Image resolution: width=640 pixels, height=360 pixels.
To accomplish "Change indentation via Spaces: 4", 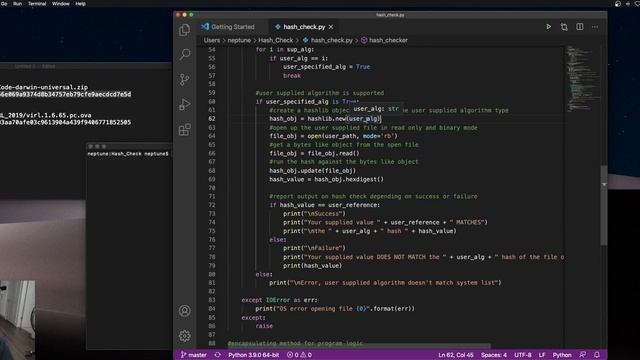I will (x=493, y=355).
